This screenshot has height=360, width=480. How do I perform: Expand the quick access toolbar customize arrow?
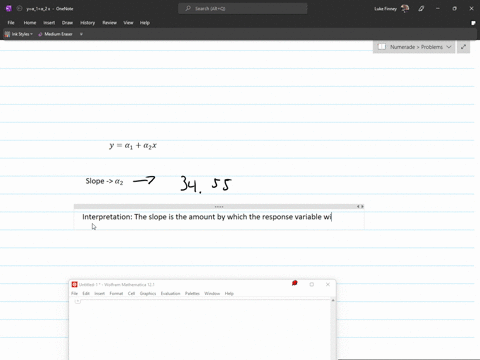point(81,34)
